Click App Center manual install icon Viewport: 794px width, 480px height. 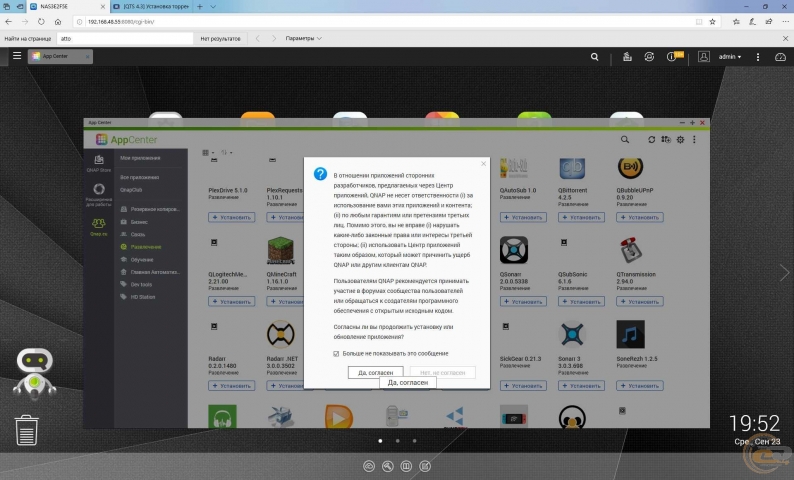[666, 139]
